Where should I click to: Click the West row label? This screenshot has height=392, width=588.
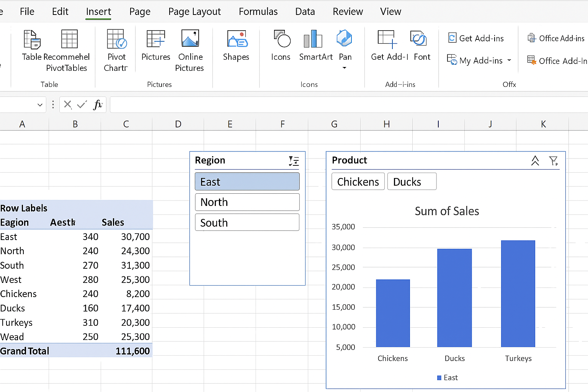tap(11, 280)
